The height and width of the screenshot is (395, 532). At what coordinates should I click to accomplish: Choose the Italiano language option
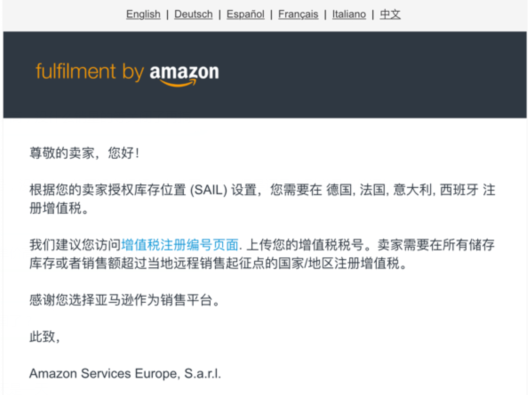pyautogui.click(x=349, y=14)
